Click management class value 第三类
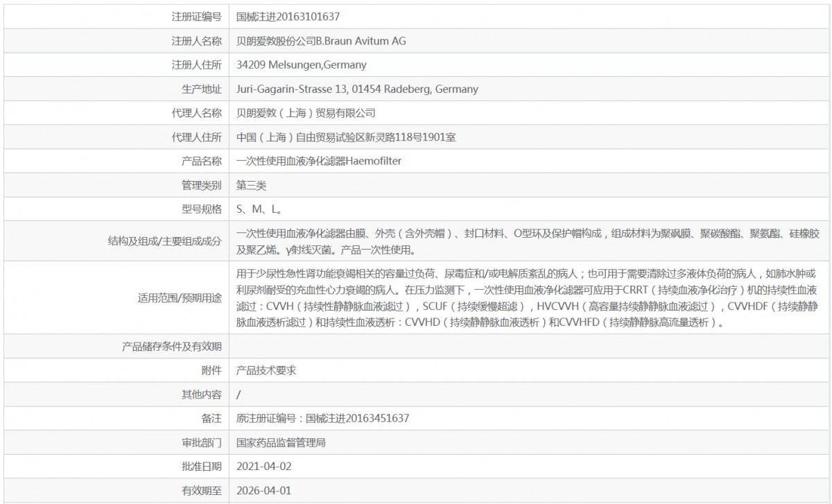The width and height of the screenshot is (832, 504). pos(251,186)
